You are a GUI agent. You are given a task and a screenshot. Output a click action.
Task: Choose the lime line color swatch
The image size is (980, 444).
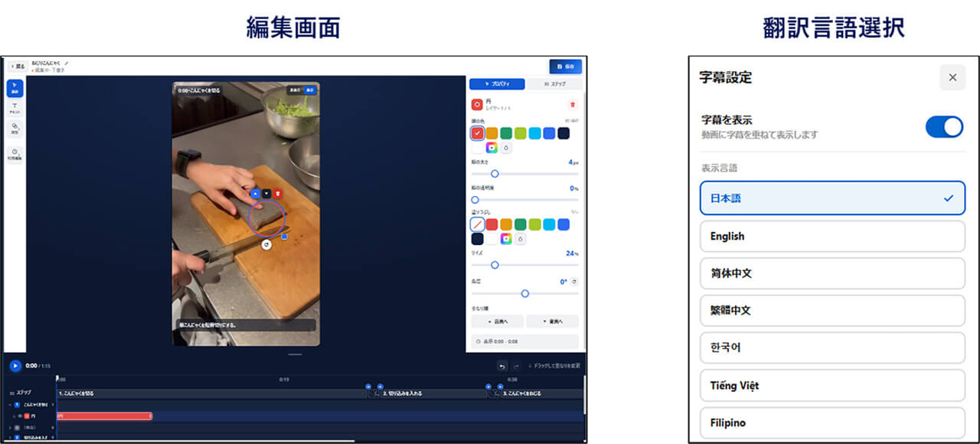pos(521,133)
